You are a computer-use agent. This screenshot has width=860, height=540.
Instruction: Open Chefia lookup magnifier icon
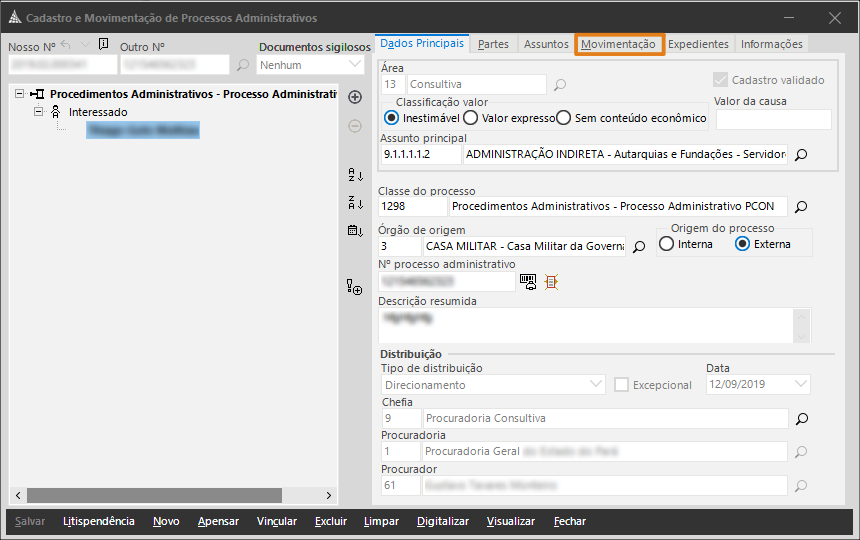click(x=800, y=419)
